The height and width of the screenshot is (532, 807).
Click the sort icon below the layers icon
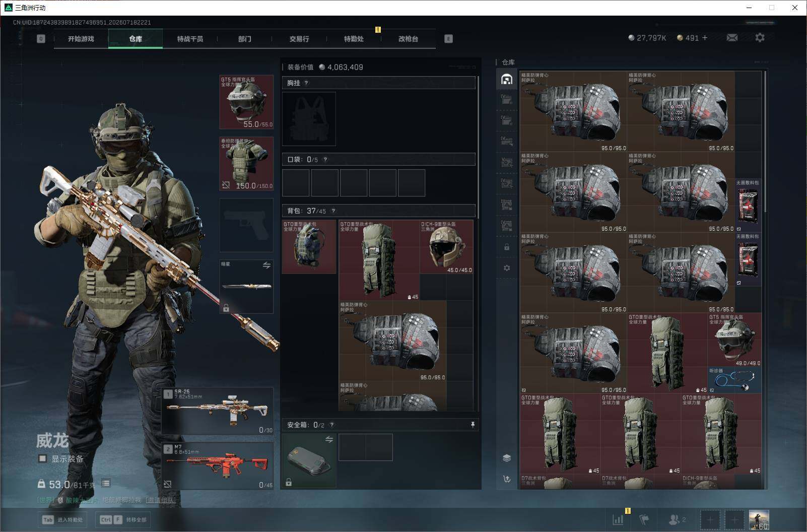507,479
